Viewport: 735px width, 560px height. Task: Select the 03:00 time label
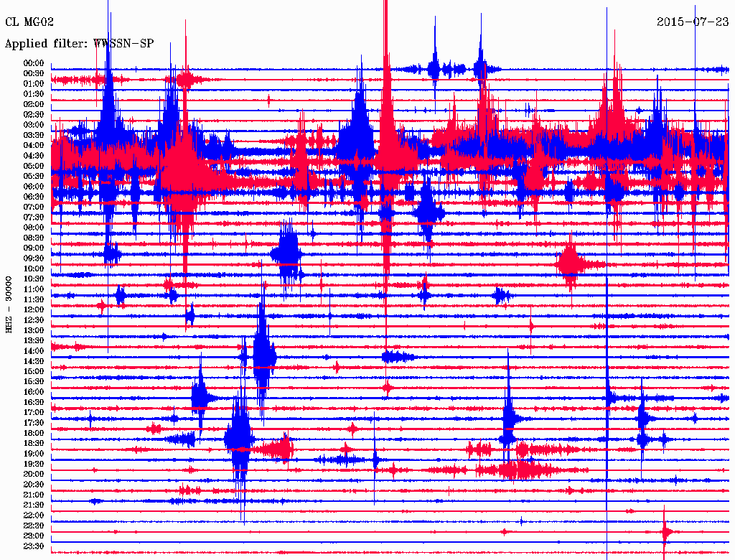[34, 125]
